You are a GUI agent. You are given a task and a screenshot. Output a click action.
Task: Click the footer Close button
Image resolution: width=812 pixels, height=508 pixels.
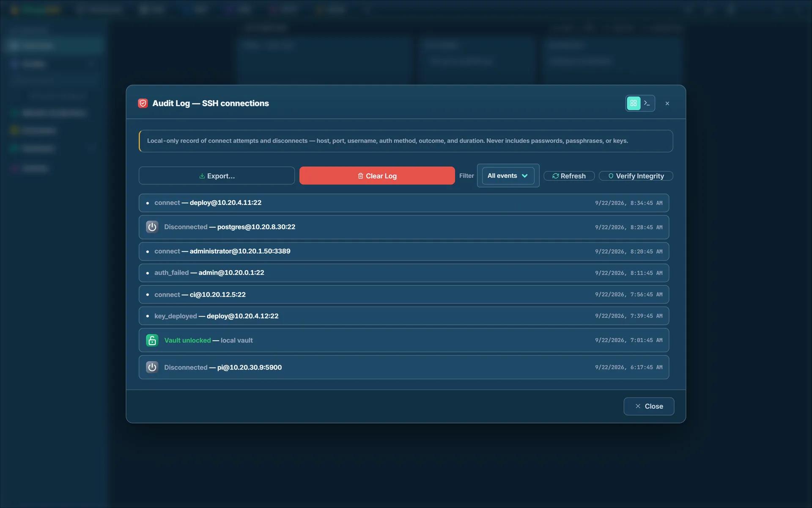[649, 406]
